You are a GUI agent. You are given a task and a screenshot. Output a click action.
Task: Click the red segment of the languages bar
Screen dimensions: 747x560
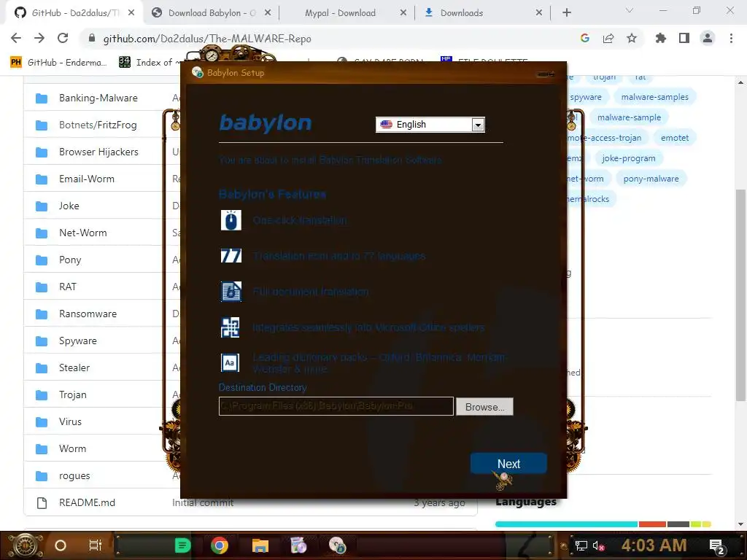[652, 524]
